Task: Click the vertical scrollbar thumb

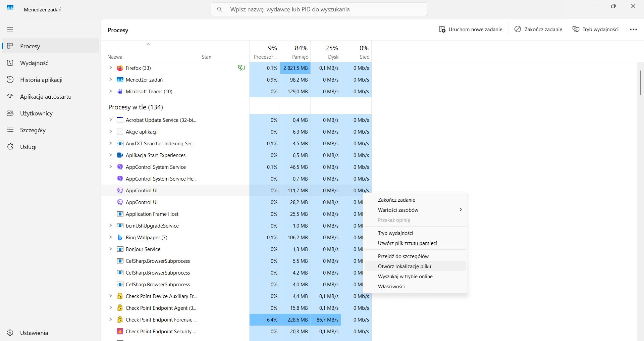Action: [x=640, y=83]
